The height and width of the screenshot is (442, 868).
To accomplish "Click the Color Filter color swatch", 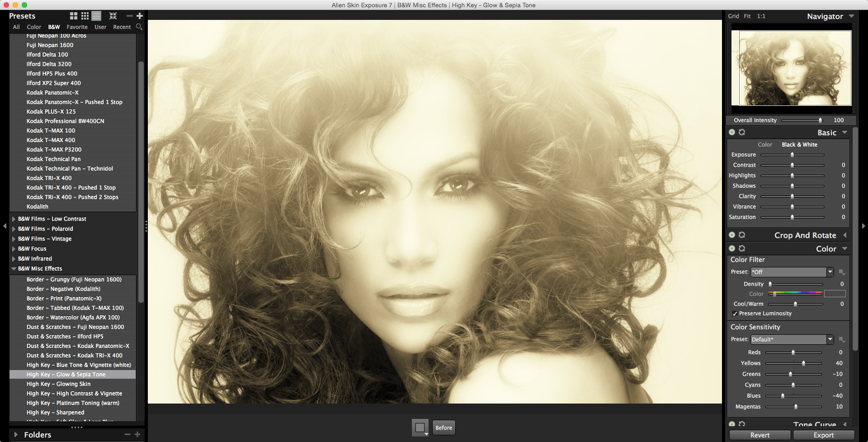I will (x=835, y=294).
